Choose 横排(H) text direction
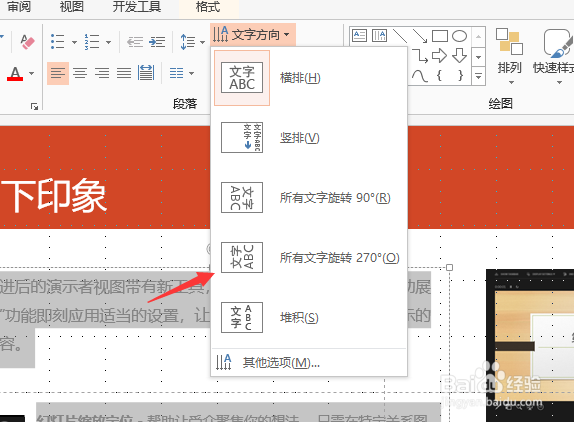 coord(309,78)
